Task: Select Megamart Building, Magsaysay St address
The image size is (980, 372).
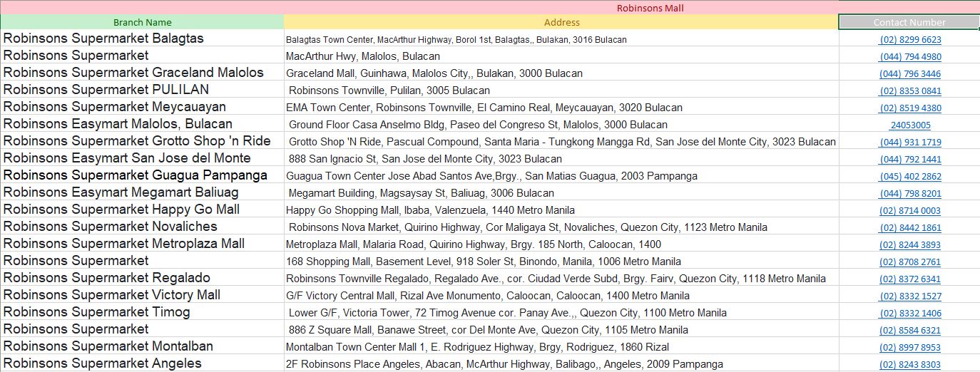Action: tap(561, 192)
